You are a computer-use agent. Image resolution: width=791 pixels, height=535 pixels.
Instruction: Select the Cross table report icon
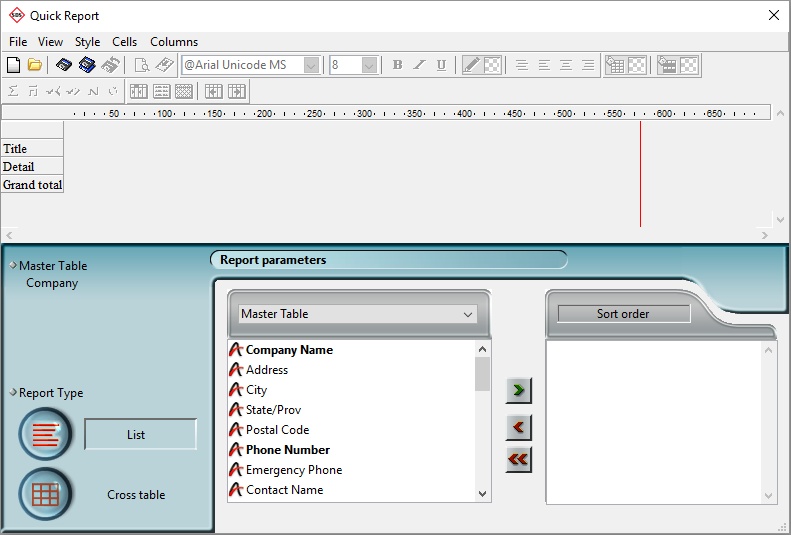pos(46,494)
